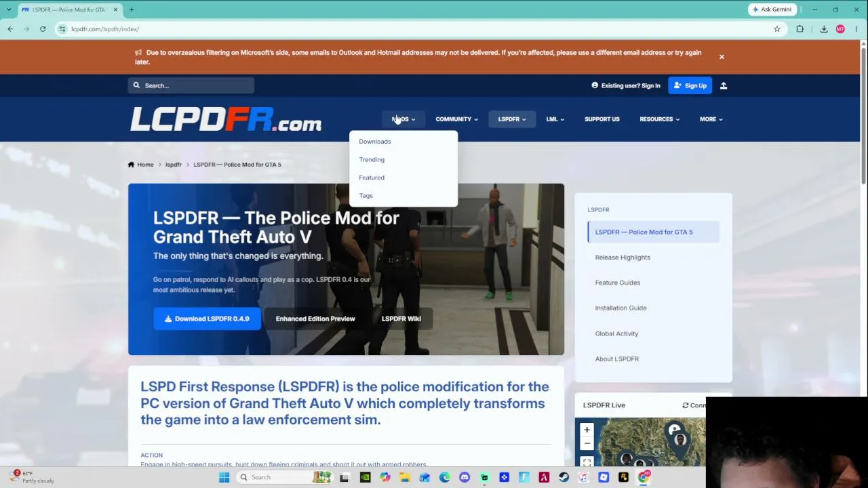The width and height of the screenshot is (868, 488).
Task: Open the NVIDIA app on the taskbar
Action: click(365, 477)
